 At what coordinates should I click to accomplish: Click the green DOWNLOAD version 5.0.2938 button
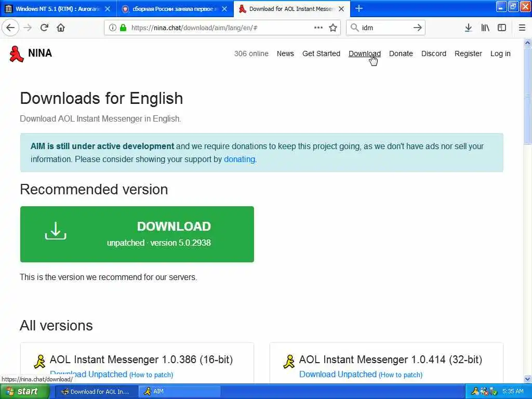point(137,234)
